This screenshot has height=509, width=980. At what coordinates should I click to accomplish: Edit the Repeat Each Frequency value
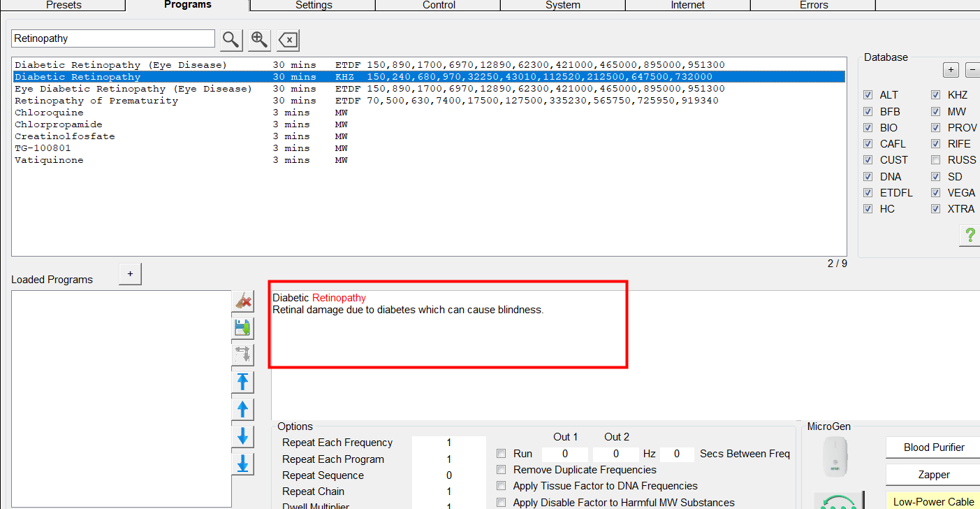click(x=449, y=443)
